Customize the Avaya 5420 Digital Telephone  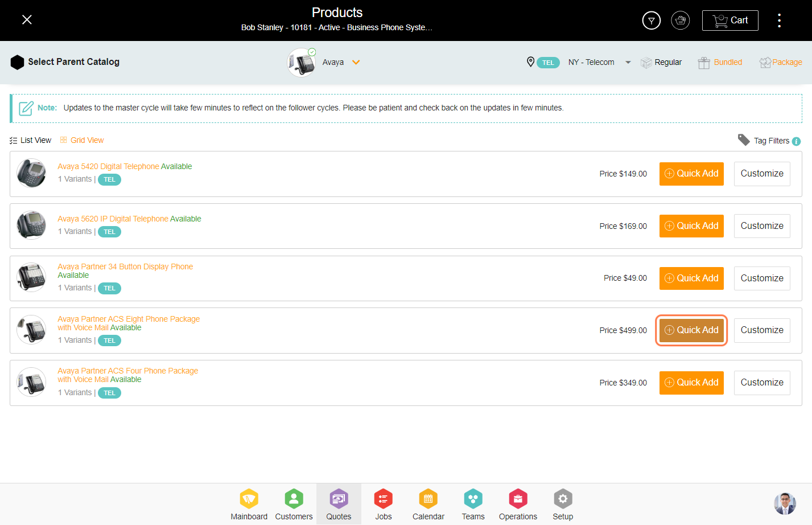pyautogui.click(x=762, y=174)
